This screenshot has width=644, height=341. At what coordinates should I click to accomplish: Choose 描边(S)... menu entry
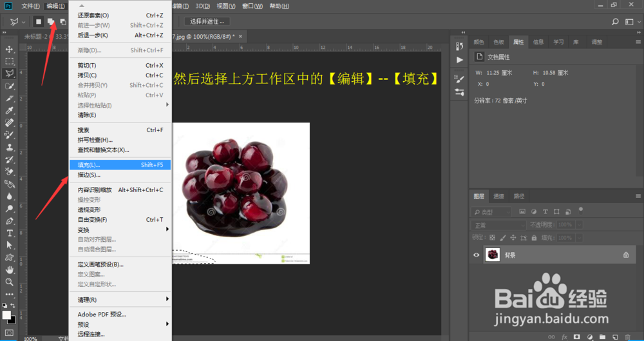tap(120, 175)
